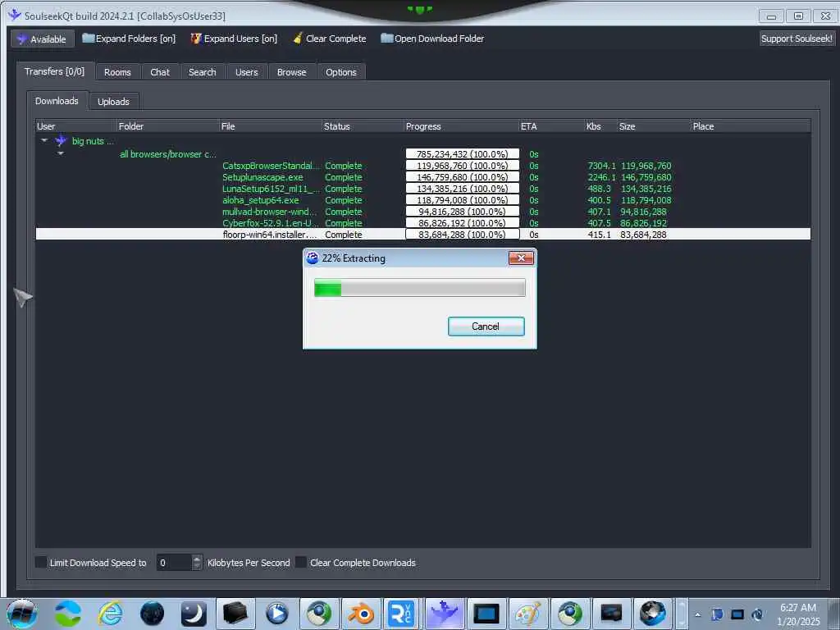Open the Search tab

(202, 72)
